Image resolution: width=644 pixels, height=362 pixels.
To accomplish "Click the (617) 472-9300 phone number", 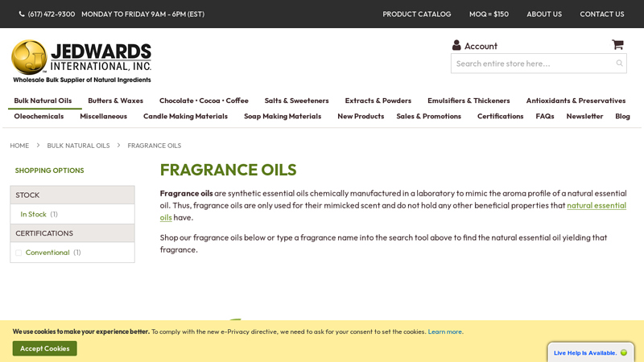I will click(52, 14).
